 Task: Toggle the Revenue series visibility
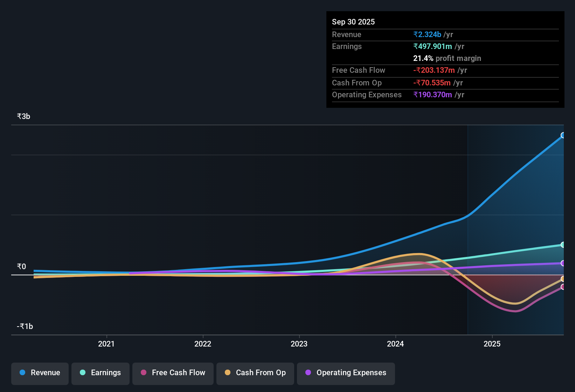coord(40,373)
